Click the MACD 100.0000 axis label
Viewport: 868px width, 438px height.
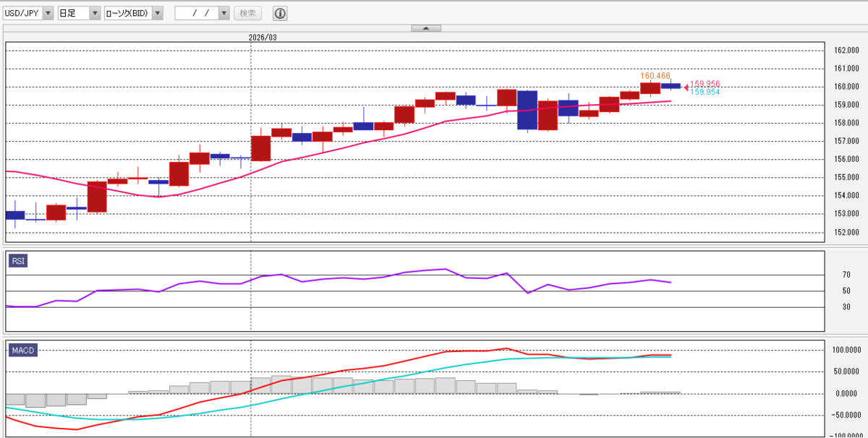[x=846, y=350]
